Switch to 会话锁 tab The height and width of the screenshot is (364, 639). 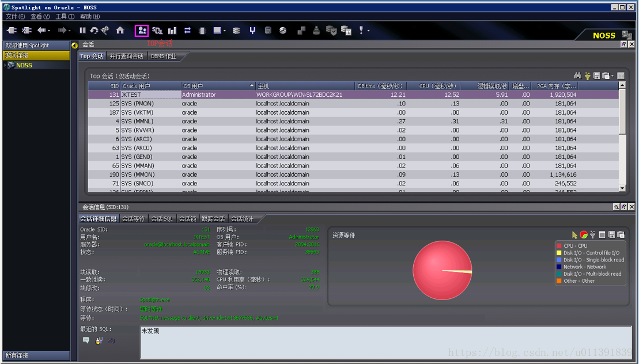(187, 219)
